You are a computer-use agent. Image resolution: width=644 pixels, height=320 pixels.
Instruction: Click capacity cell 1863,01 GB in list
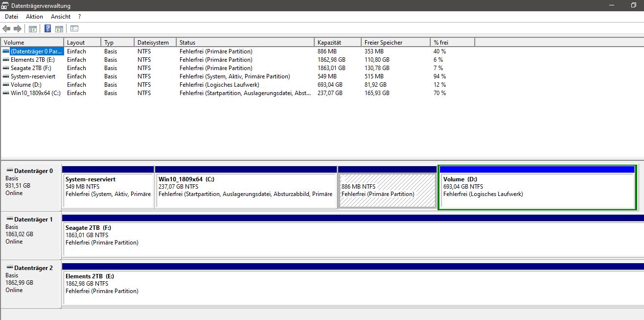coord(331,68)
